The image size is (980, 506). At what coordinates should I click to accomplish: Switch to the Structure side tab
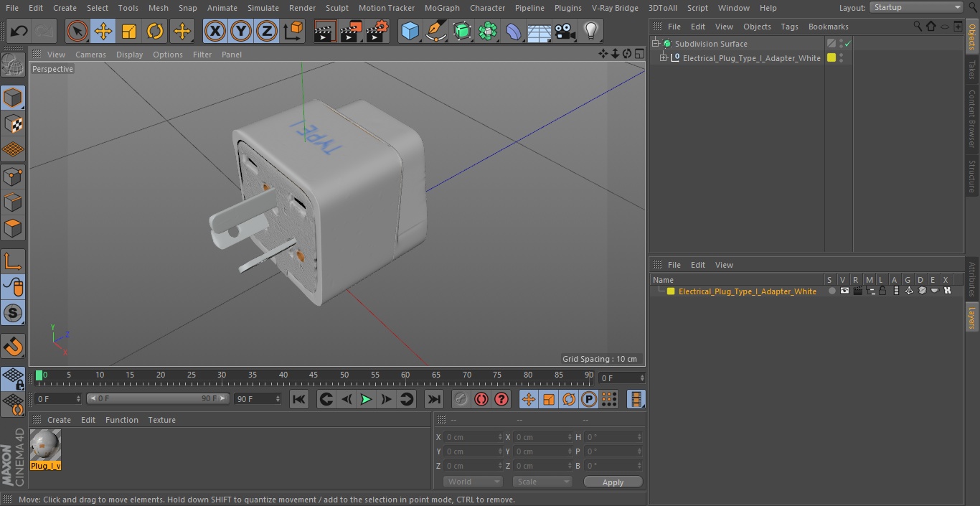[972, 176]
